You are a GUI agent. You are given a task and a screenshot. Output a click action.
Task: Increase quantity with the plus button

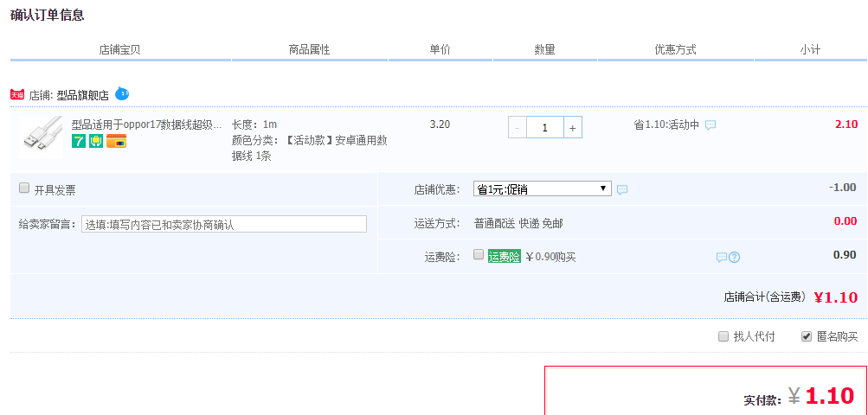pos(573,128)
